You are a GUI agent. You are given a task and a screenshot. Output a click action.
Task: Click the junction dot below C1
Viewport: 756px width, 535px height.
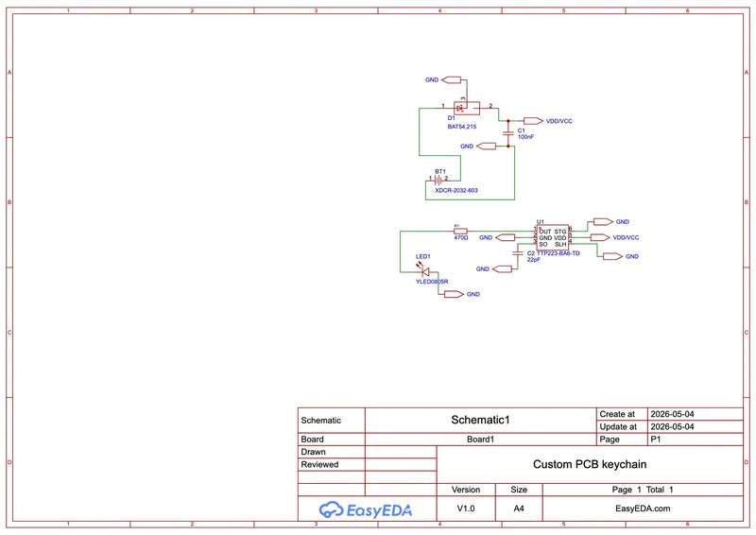coord(507,146)
